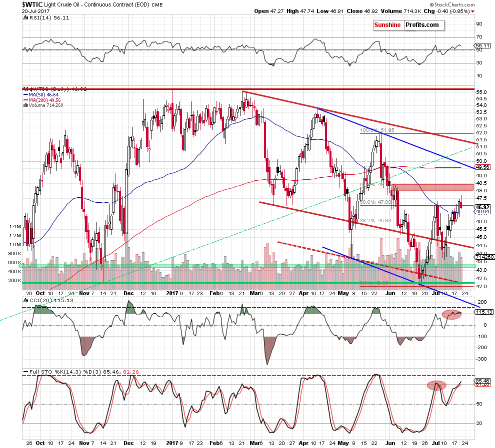Click the blue MA(50) line swatch in the legend

click(25, 94)
